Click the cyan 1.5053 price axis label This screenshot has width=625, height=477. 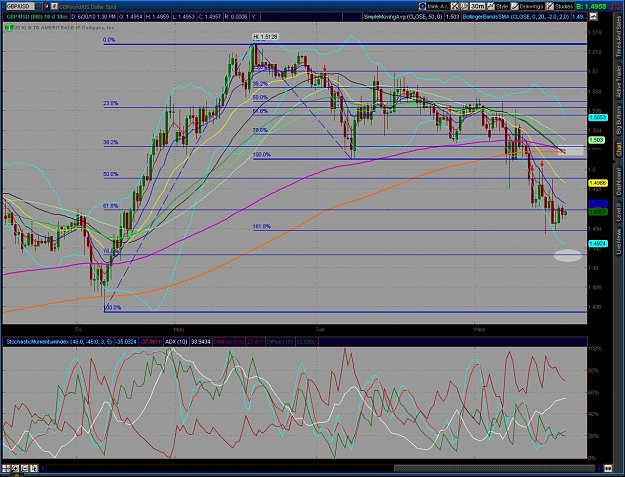(598, 118)
